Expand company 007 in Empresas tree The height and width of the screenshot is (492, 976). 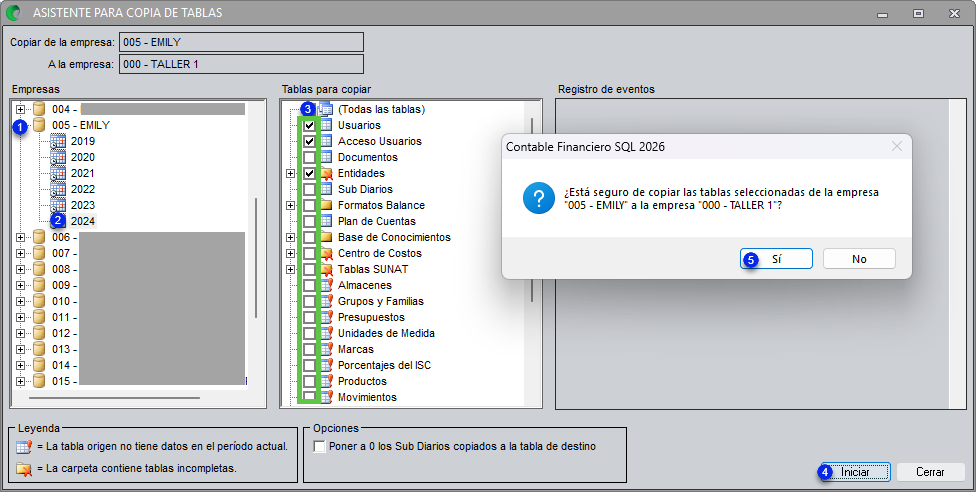pyautogui.click(x=21, y=253)
